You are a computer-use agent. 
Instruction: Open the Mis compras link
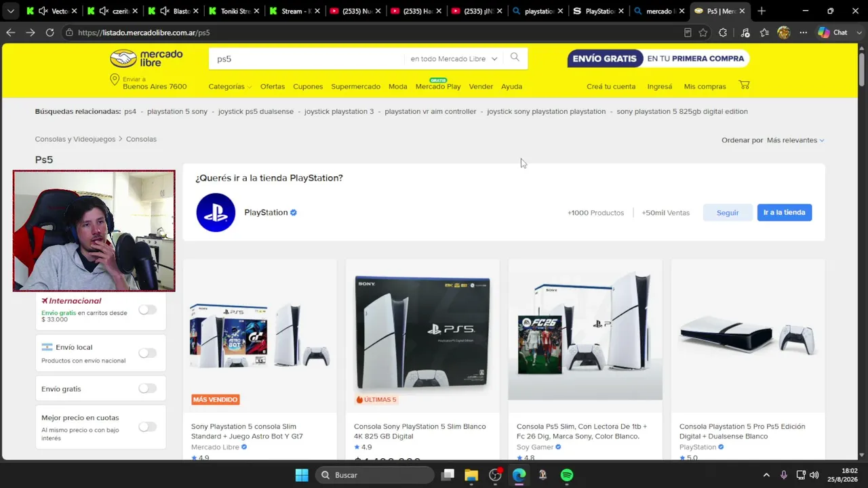[705, 87]
